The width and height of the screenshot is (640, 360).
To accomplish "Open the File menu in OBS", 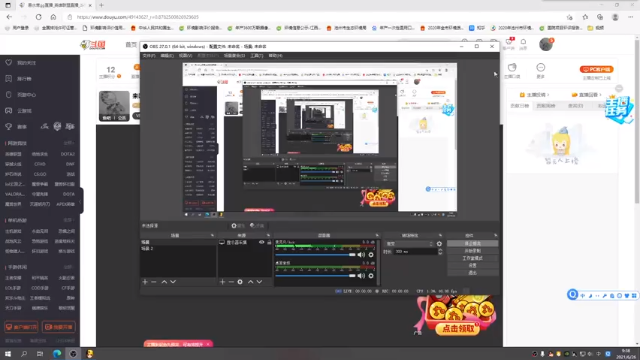I will tap(149, 56).
